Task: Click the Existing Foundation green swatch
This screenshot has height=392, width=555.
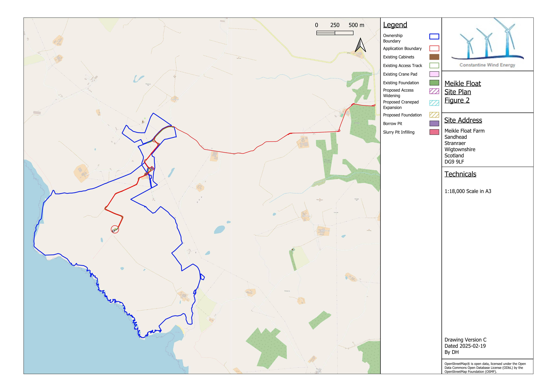Action: pyautogui.click(x=434, y=83)
